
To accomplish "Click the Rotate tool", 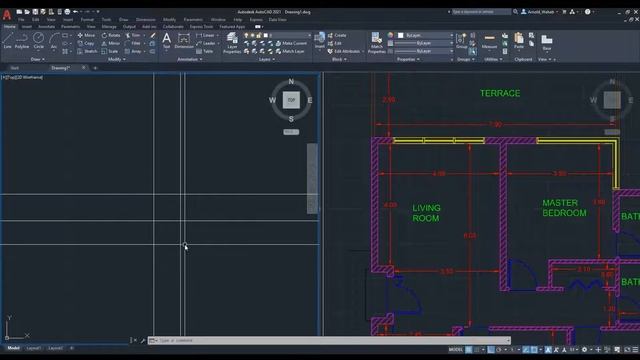I will pyautogui.click(x=111, y=36).
